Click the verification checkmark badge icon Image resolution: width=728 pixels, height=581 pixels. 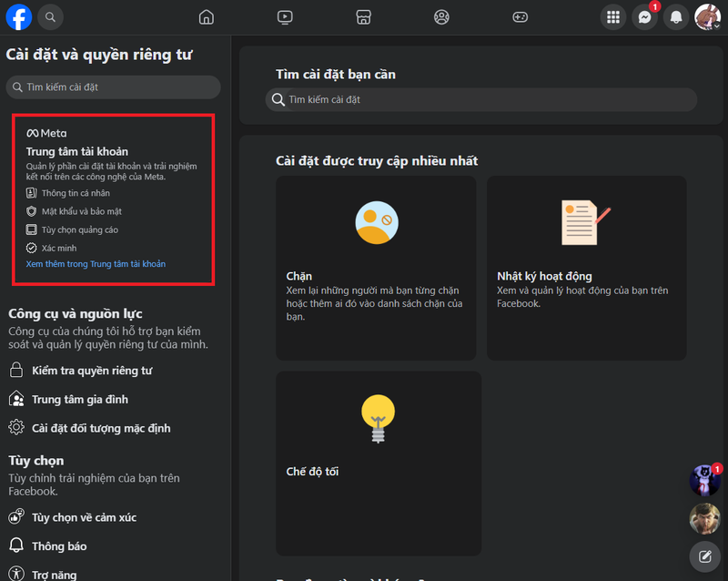pos(31,249)
